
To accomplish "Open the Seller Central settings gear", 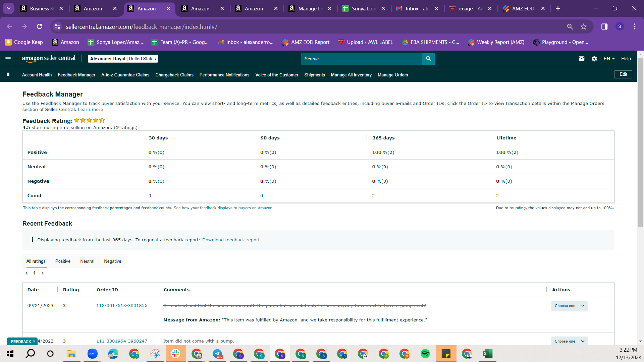I will 594,59.
